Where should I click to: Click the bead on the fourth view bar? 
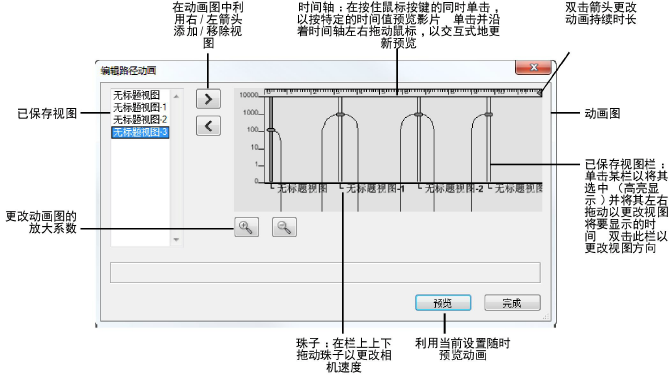(489, 114)
